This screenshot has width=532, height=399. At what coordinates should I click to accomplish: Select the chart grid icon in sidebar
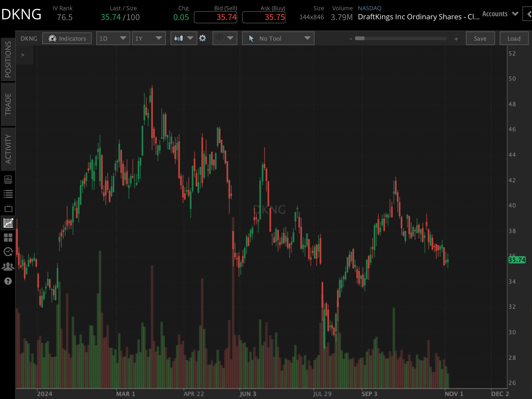[x=8, y=223]
